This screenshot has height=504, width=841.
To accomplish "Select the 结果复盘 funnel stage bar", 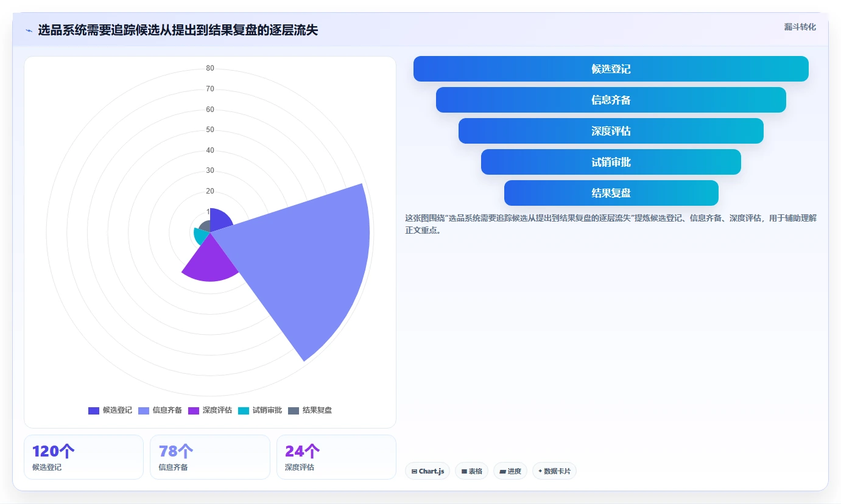I will [611, 193].
